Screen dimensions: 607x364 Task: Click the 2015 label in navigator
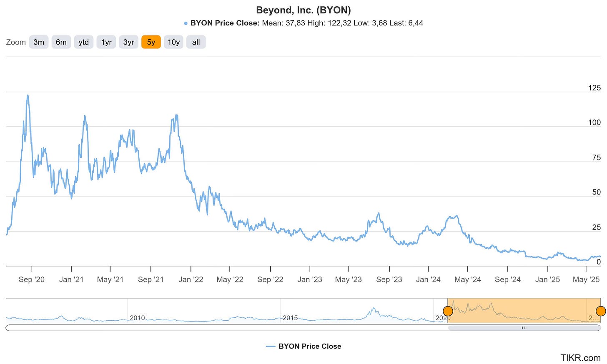click(x=290, y=318)
